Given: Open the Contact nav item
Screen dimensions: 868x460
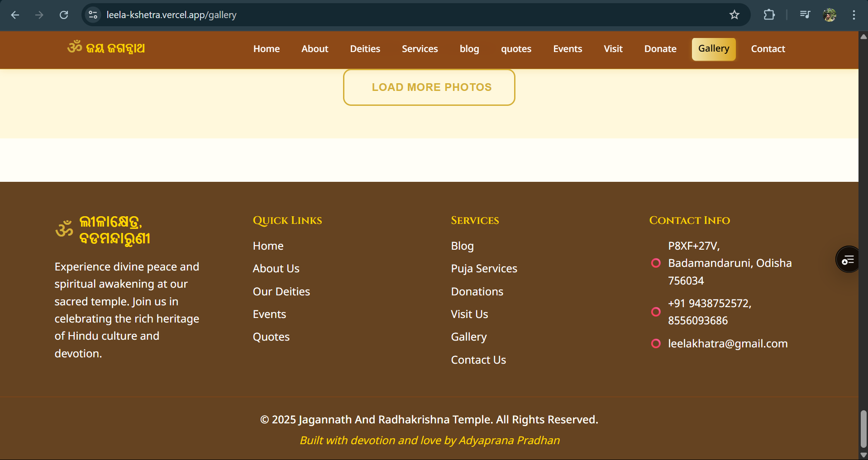Looking at the screenshot, I should (x=768, y=49).
